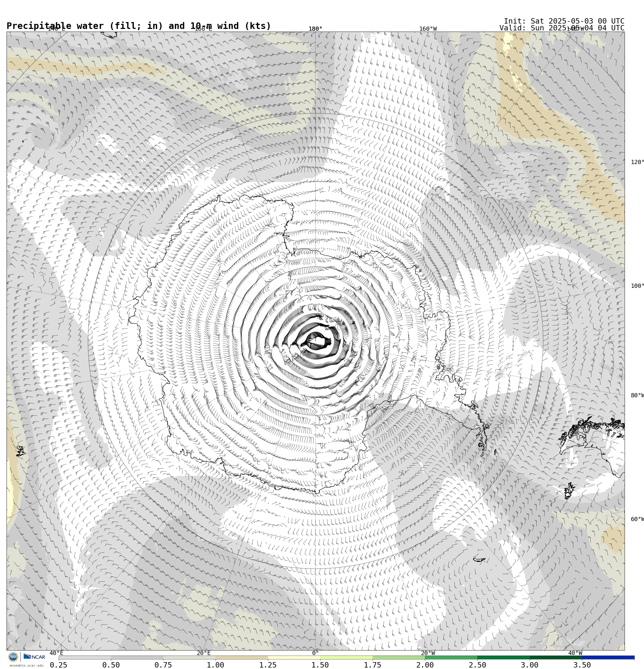Screen dimensions: 644x669
Task: Click the 1.50 colorbar tick label
Action: point(320,665)
